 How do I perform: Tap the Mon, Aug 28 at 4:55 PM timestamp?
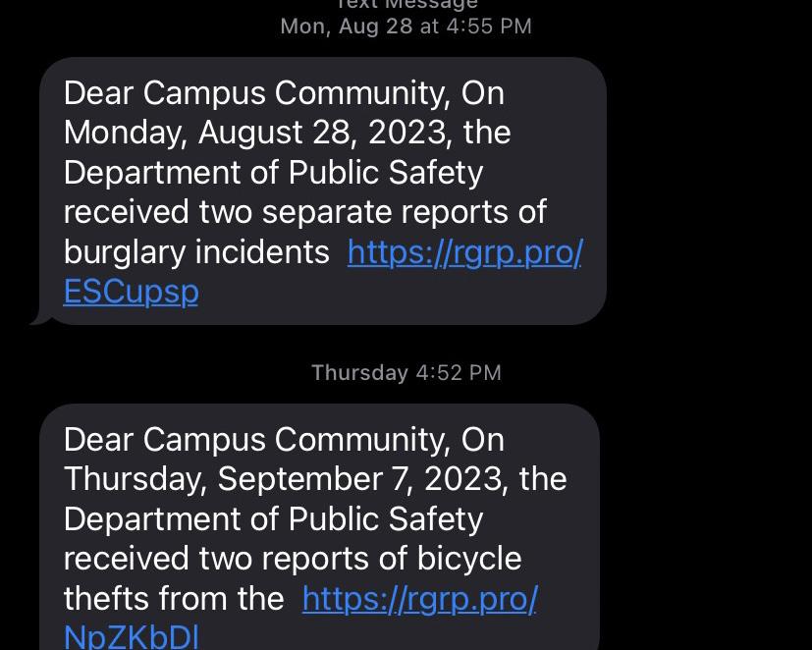pos(406,27)
